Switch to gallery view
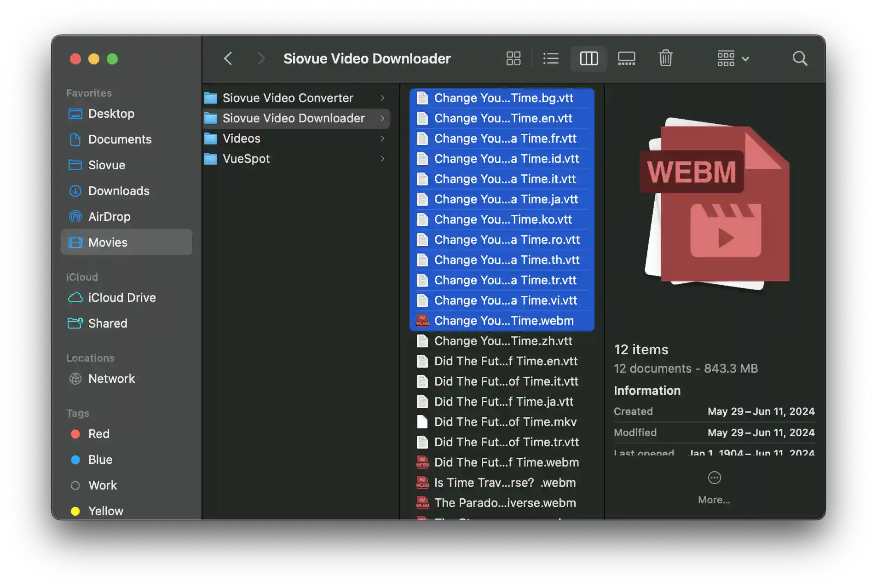Viewport: 877px width, 588px height. click(x=626, y=58)
